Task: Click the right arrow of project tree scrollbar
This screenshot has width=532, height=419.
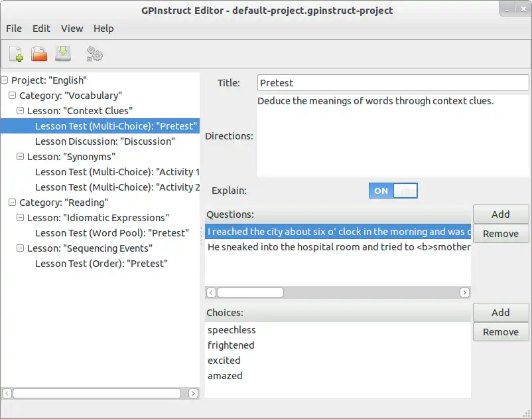Action: tap(194, 393)
